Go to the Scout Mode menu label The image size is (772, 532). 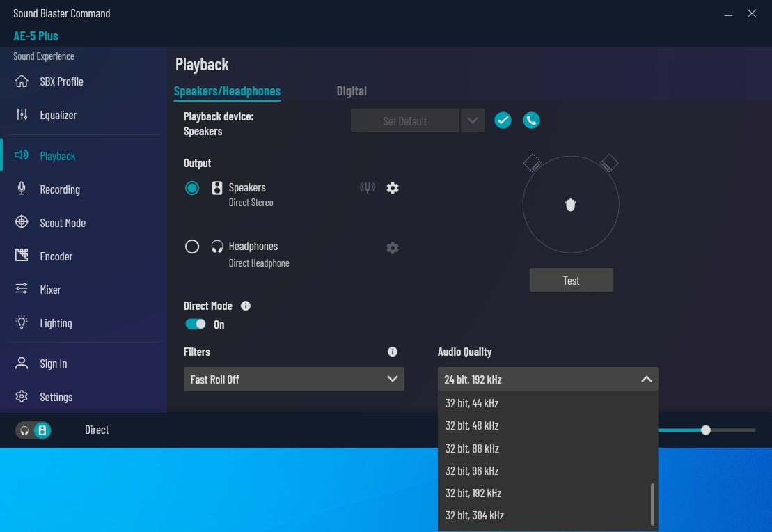63,223
